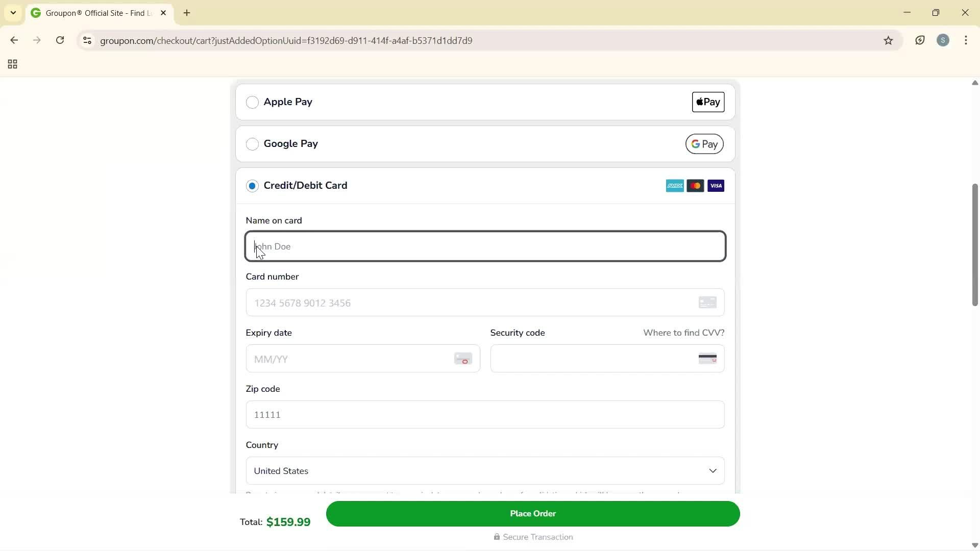The width and height of the screenshot is (980, 551).
Task: Expand the tab search chevron
Action: pyautogui.click(x=13, y=13)
